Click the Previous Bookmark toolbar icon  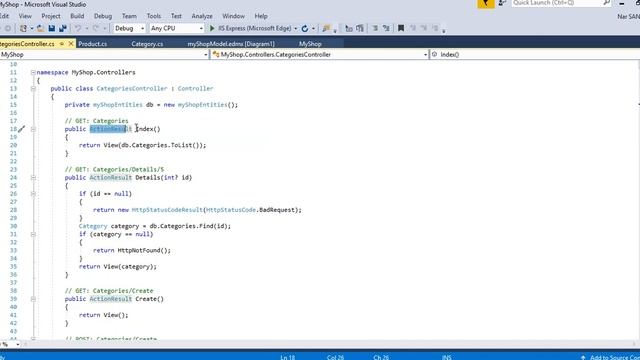[x=413, y=28]
